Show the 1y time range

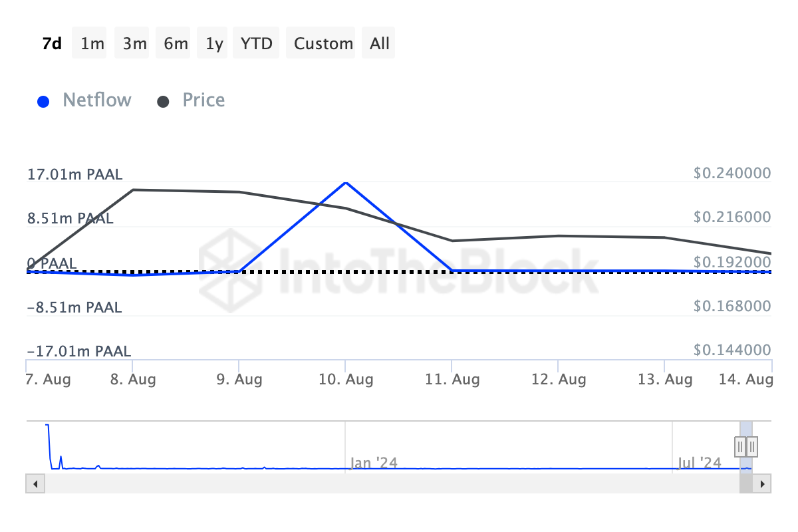214,44
